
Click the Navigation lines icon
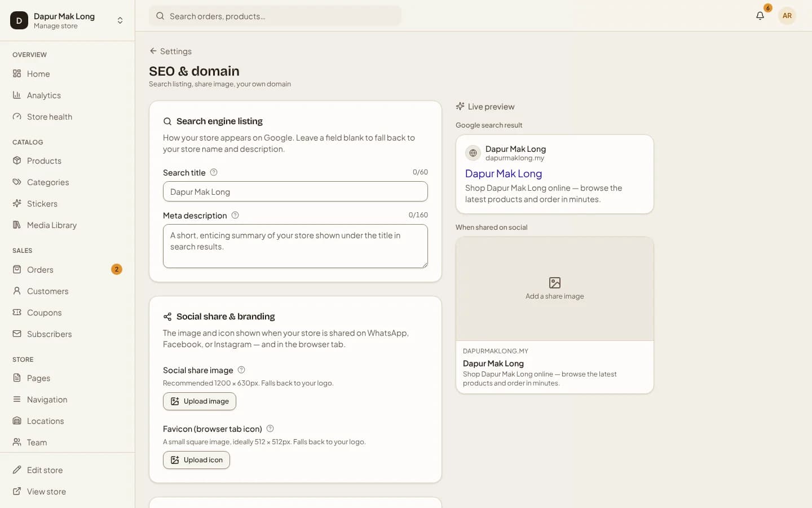pos(17,400)
